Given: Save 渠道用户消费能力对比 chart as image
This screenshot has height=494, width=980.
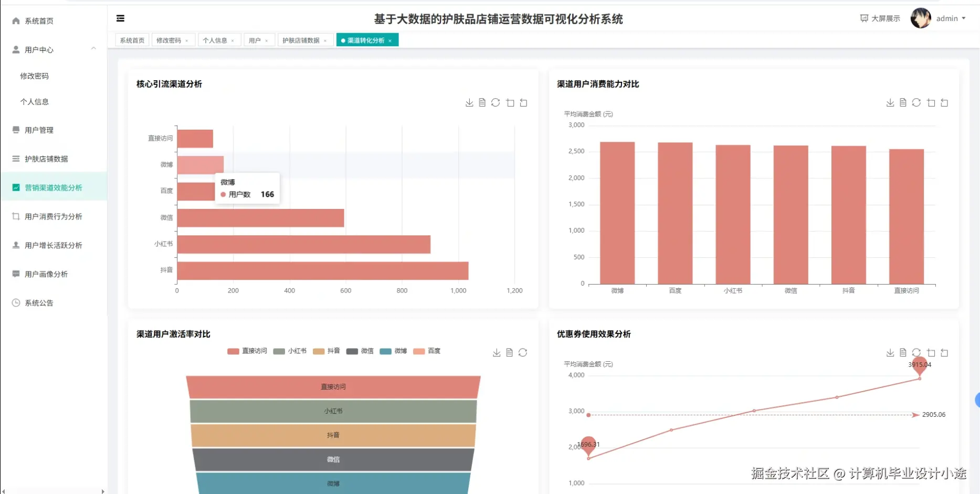Looking at the screenshot, I should tap(890, 103).
